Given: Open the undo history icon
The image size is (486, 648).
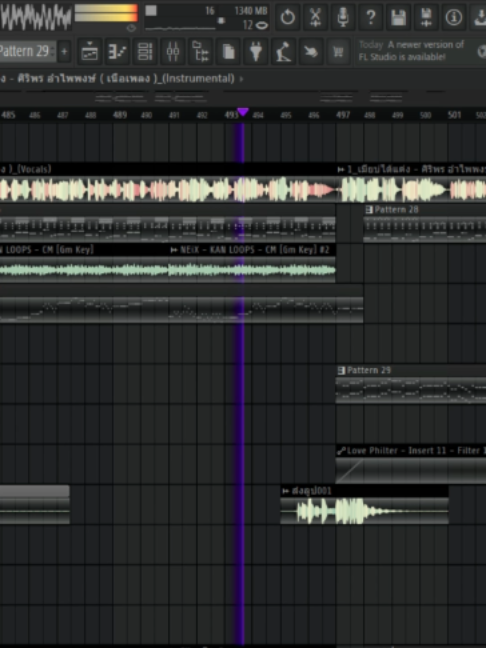Looking at the screenshot, I should [x=288, y=17].
